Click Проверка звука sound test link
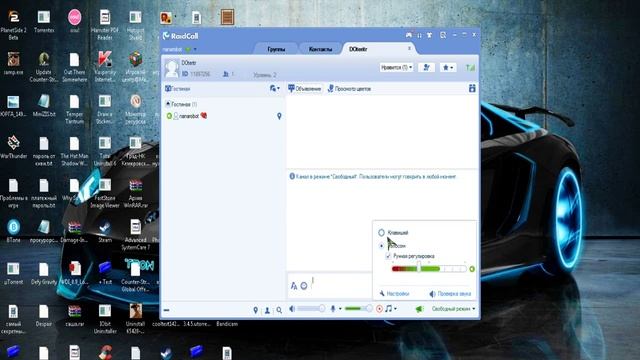Screen dimensions: 640x360 click(x=450, y=293)
